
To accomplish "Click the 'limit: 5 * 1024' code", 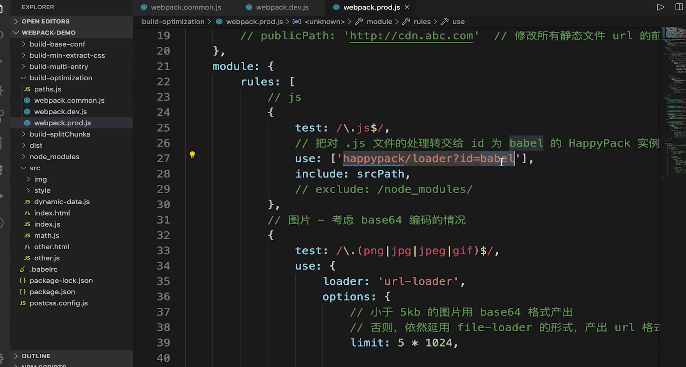I will point(401,343).
